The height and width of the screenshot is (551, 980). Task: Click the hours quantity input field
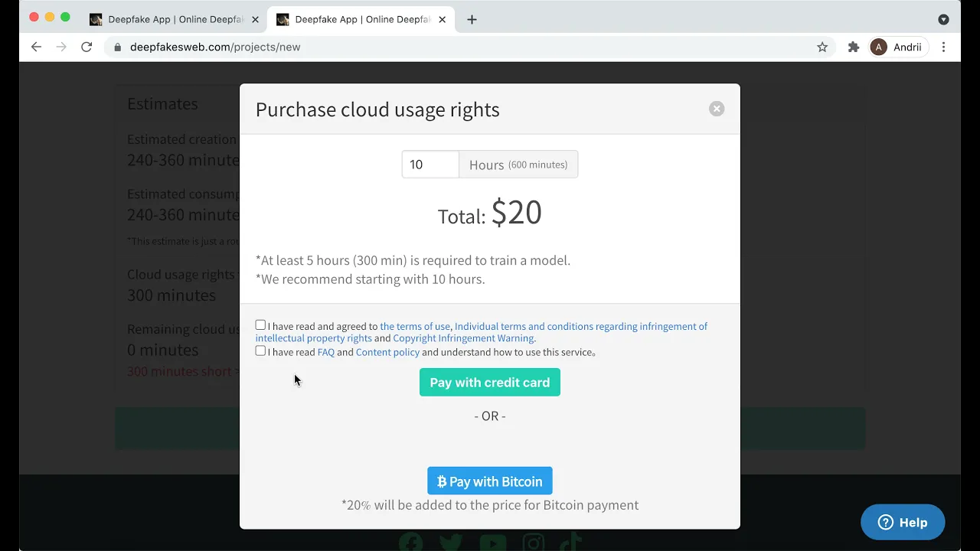pos(430,165)
